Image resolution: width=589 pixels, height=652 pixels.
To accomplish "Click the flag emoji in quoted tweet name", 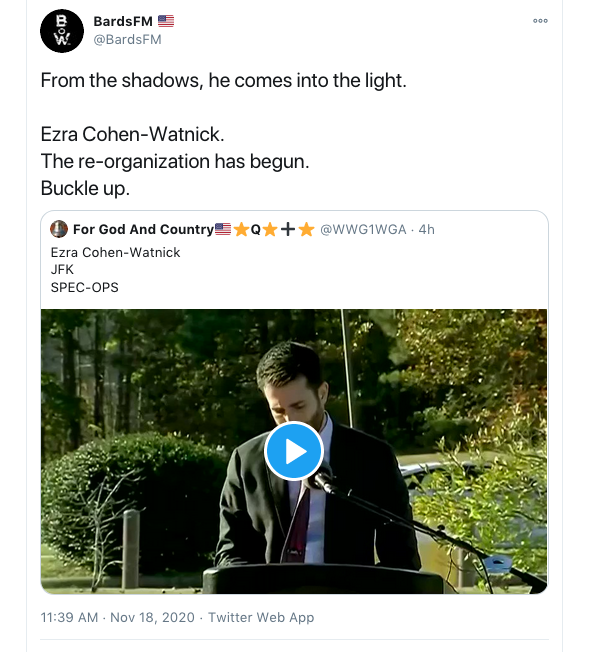I will click(x=223, y=229).
